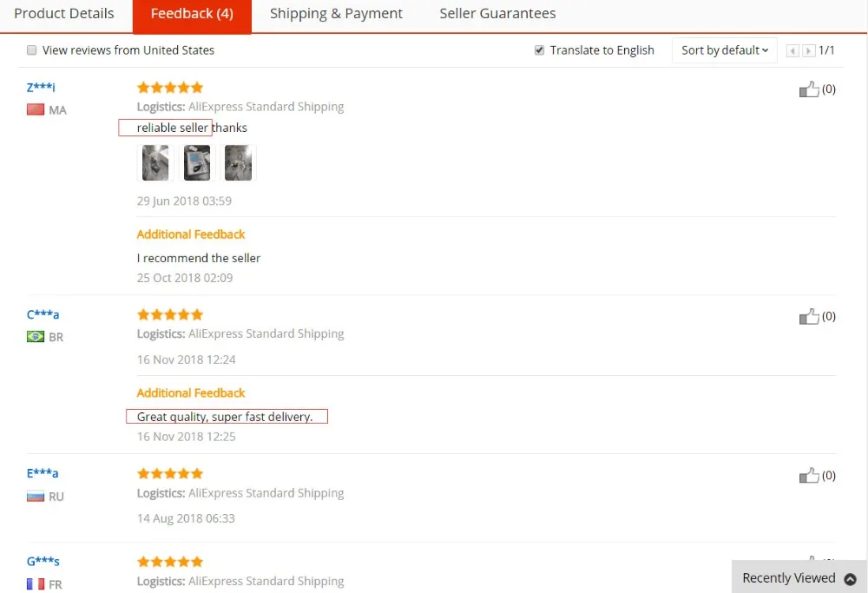The width and height of the screenshot is (868, 593).
Task: Click the France flag next to FR
Action: coord(36,583)
